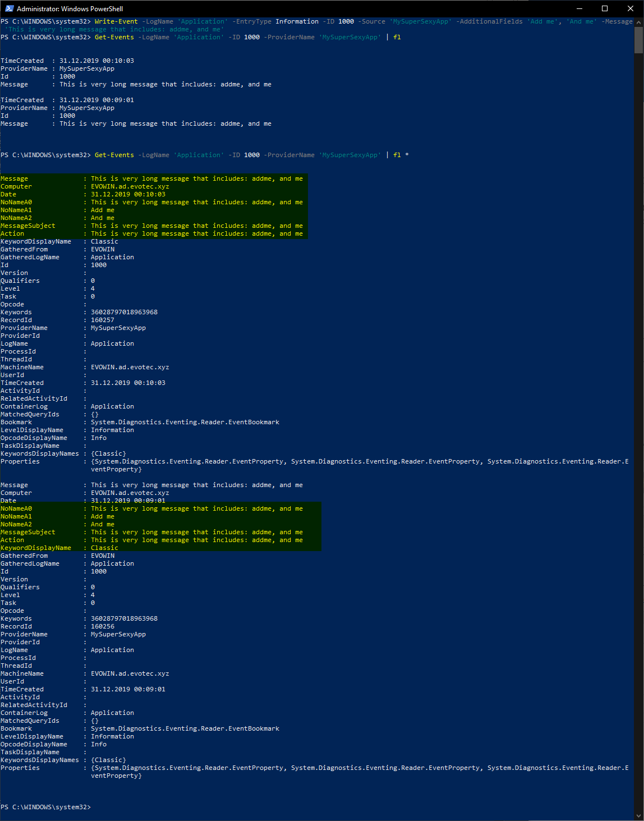Screen dimensions: 644x821
Task: Click NoNameA1 in the first highlighted block
Action: (x=16, y=210)
